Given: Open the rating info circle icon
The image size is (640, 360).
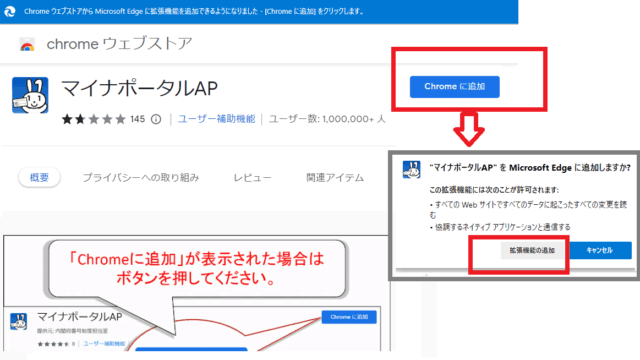Looking at the screenshot, I should click(156, 119).
